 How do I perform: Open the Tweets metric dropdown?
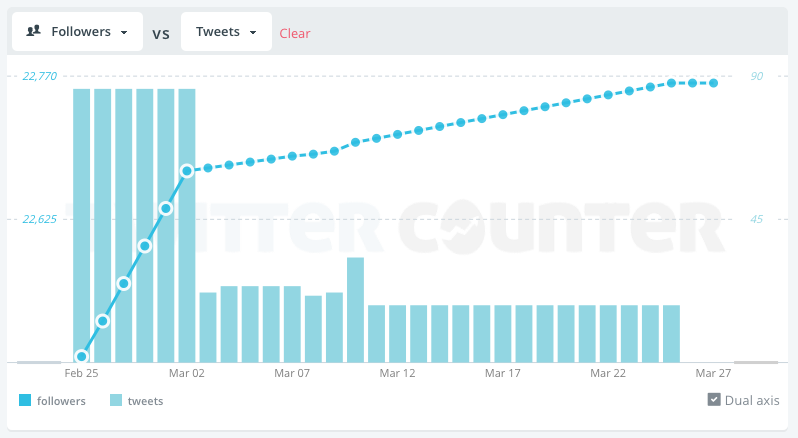[226, 32]
